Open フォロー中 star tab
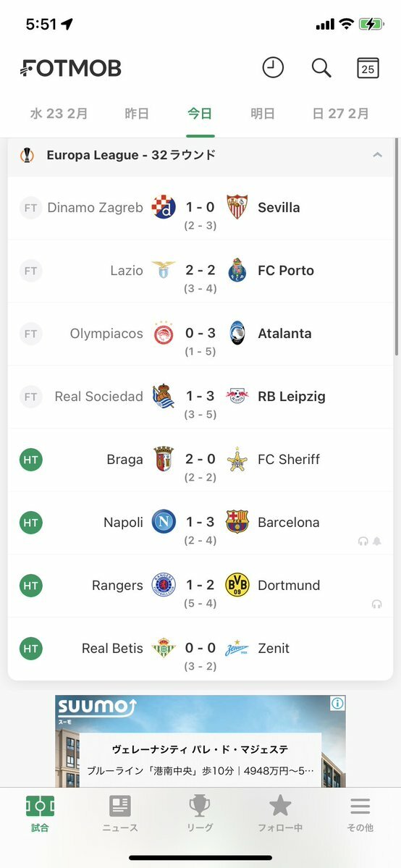The image size is (401, 868). click(280, 814)
